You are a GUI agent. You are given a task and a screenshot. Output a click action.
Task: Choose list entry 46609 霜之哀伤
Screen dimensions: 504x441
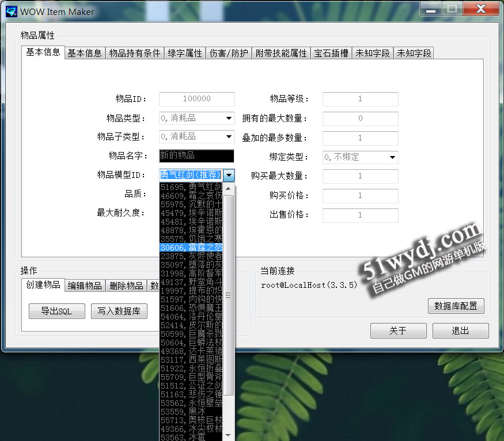click(191, 196)
